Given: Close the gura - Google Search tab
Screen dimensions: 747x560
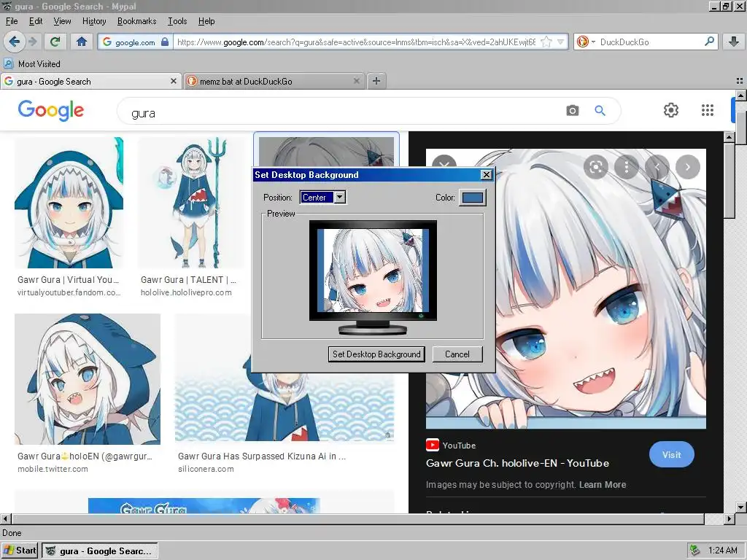Looking at the screenshot, I should 174,82.
